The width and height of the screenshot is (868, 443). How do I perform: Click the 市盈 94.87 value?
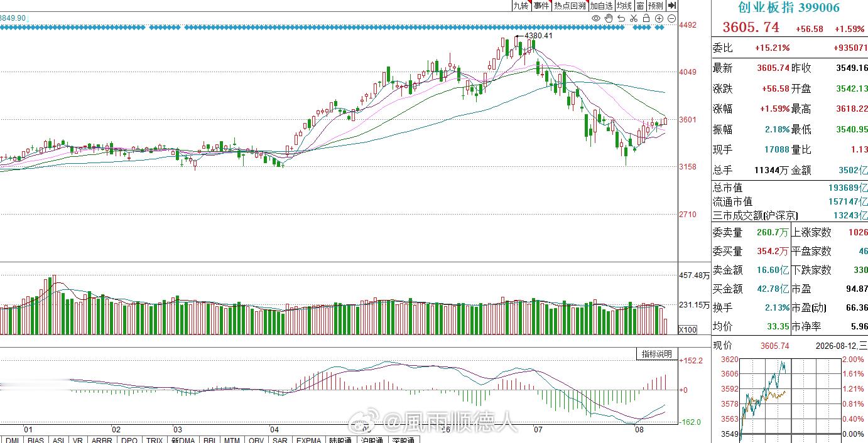tap(857, 289)
